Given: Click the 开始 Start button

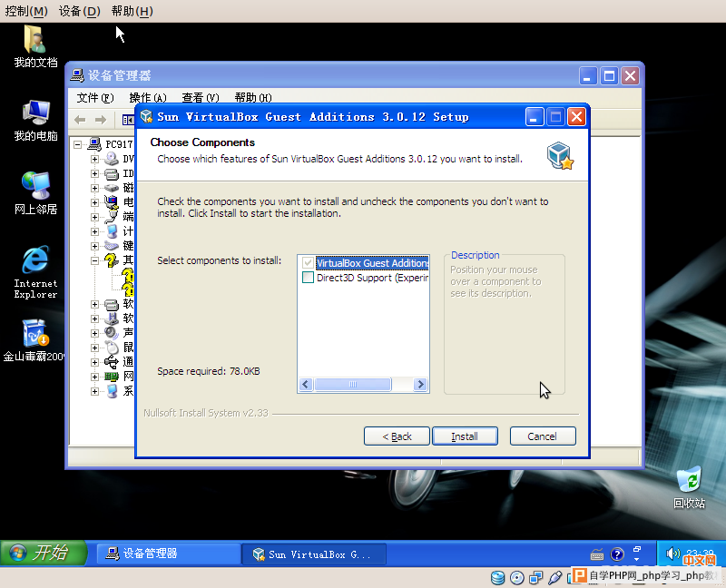Looking at the screenshot, I should (44, 553).
